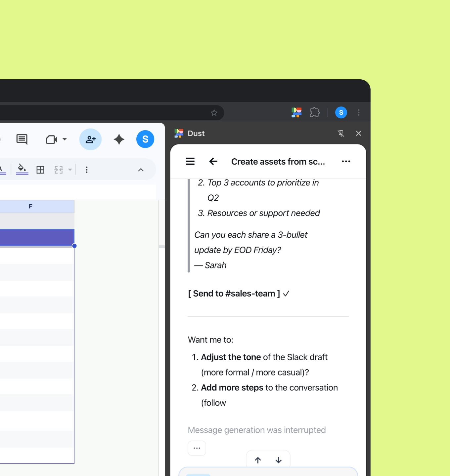Bookmark page with the star icon

pyautogui.click(x=214, y=113)
